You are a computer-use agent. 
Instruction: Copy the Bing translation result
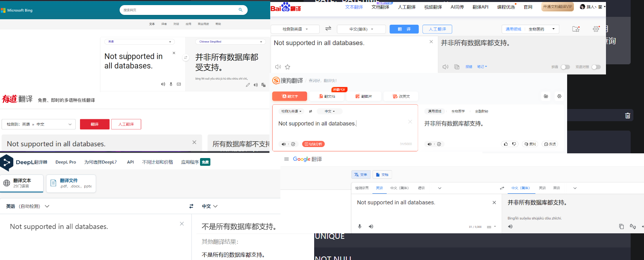264,85
